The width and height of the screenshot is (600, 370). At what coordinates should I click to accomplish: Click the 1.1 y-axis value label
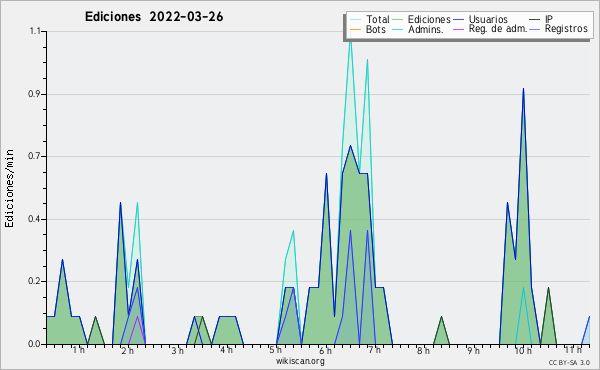[35, 31]
